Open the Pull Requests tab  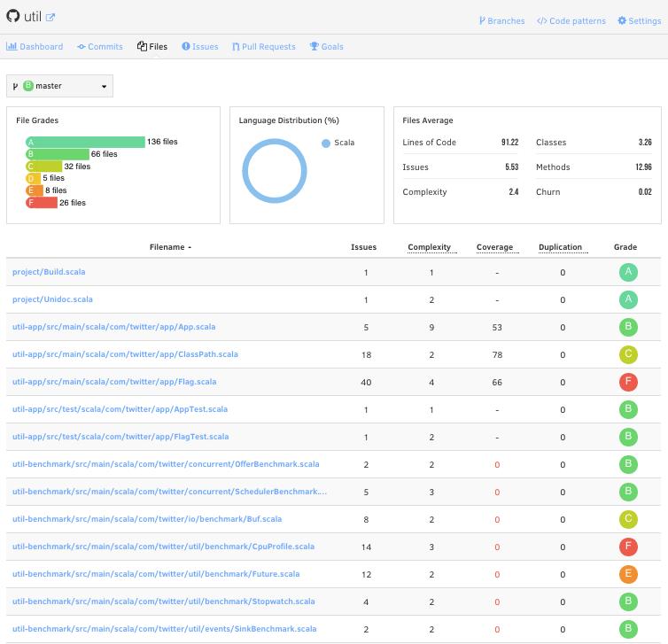pos(264,46)
